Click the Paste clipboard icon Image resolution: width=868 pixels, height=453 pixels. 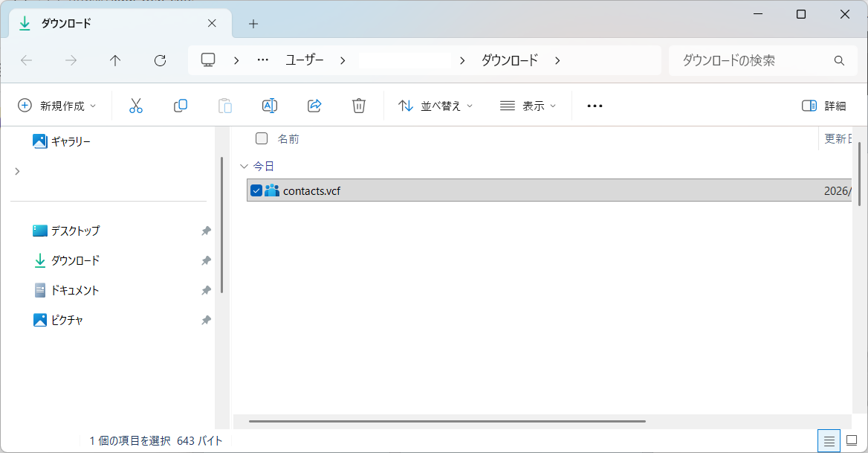point(224,106)
